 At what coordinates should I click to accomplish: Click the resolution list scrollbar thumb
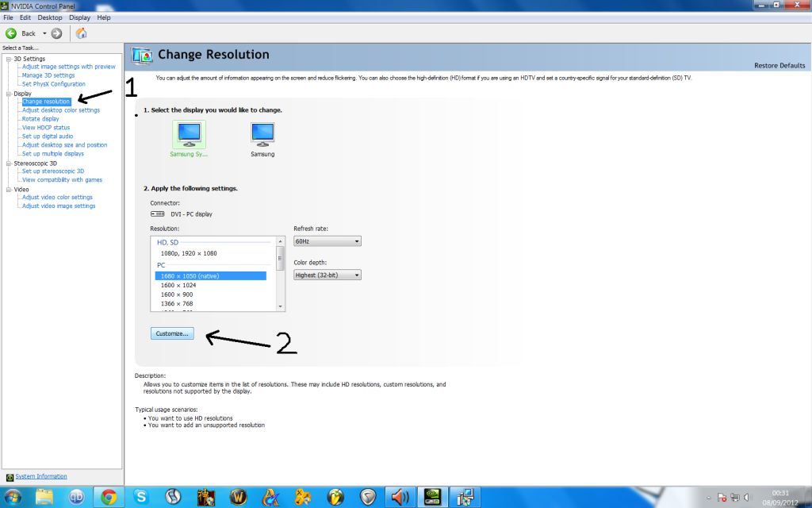pos(281,258)
